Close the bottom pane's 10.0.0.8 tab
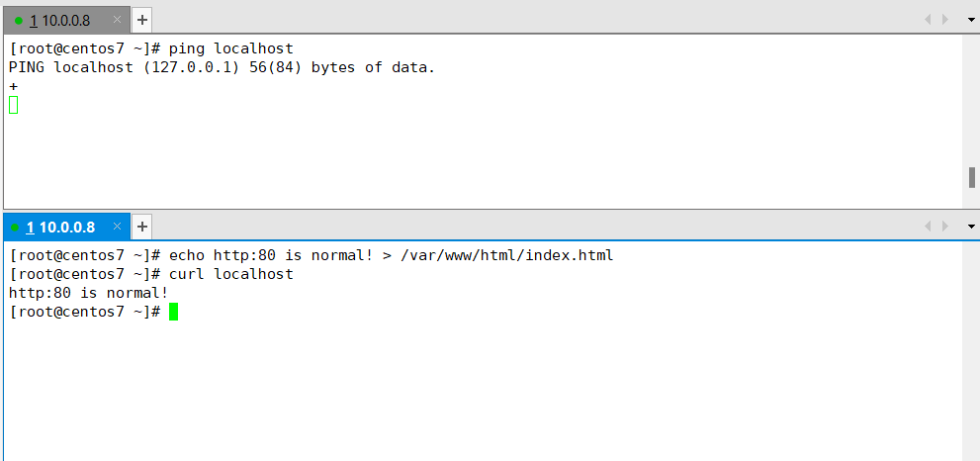980x461 pixels. [x=117, y=227]
